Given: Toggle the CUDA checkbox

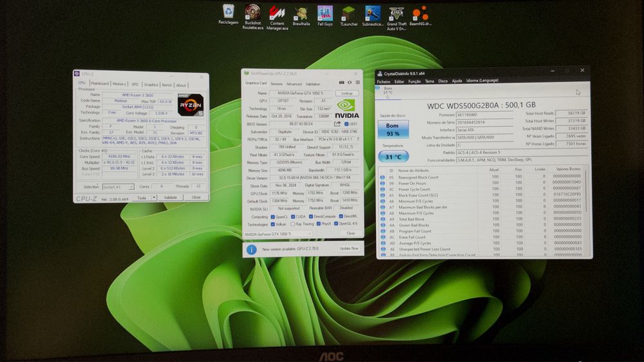Looking at the screenshot, I should 293,216.
